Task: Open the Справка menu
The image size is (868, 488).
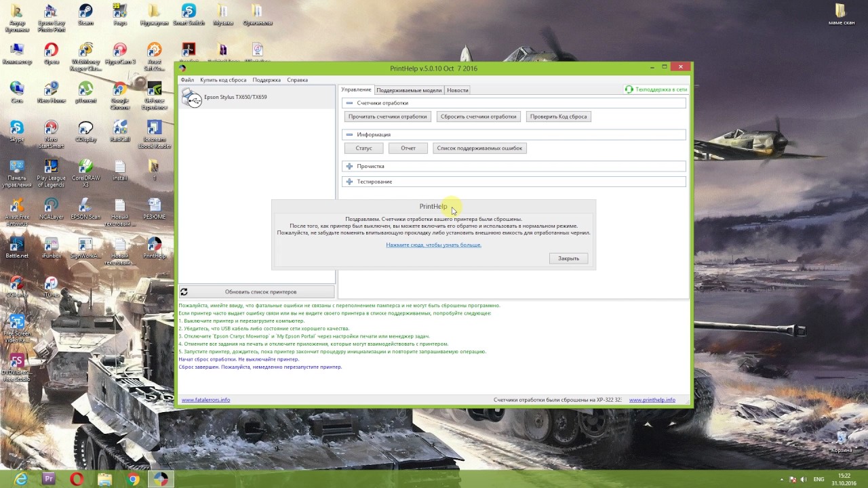Action: point(297,80)
